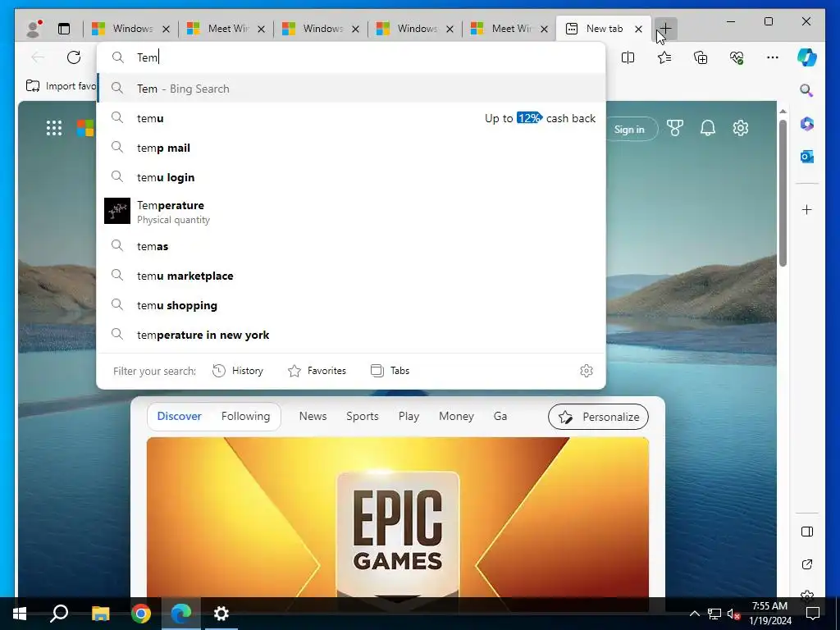Close the first Windows tab
The width and height of the screenshot is (840, 630).
[166, 29]
